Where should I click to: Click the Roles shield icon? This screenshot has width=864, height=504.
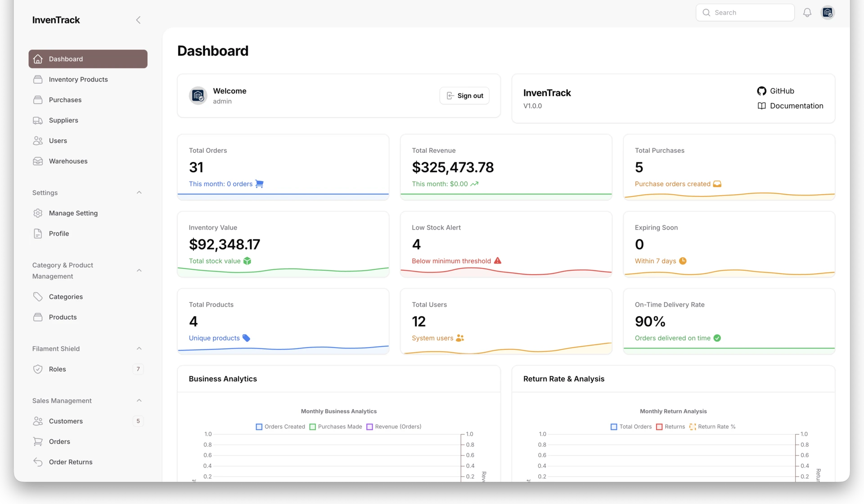(x=38, y=369)
